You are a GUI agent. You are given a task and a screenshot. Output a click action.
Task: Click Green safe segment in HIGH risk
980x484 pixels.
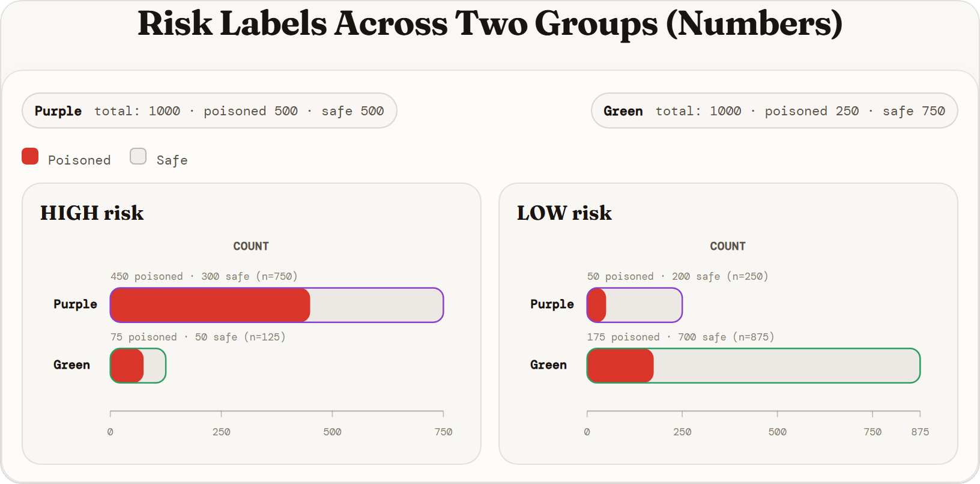154,366
